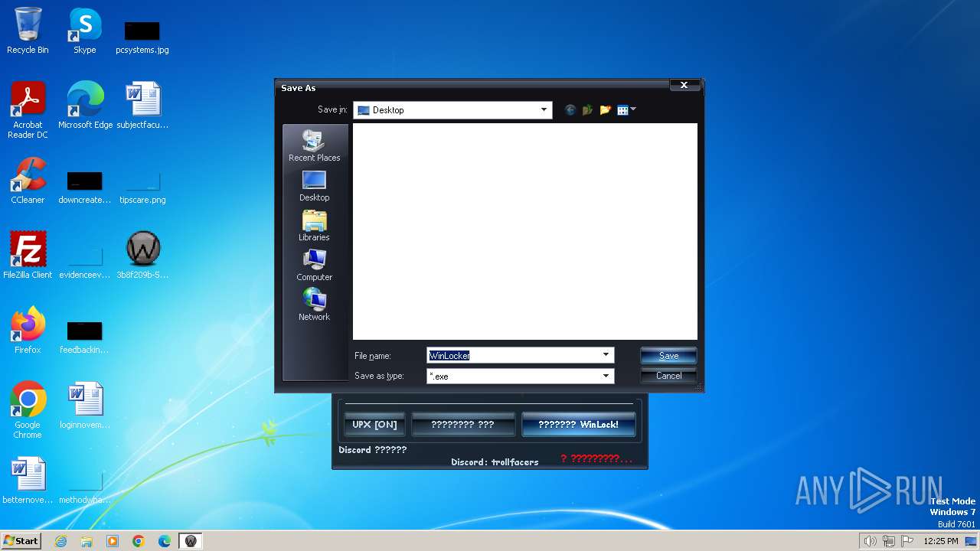The width and height of the screenshot is (980, 551).
Task: Open Recent Places in the sidebar
Action: (x=315, y=145)
